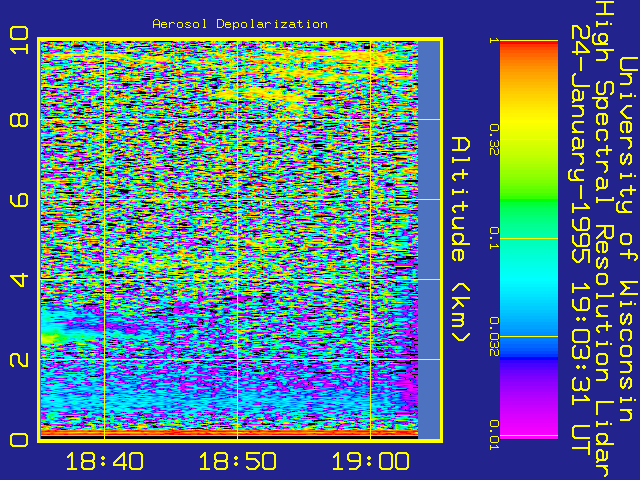
Task: Click the altitude axis label 6
Action: click(19, 200)
